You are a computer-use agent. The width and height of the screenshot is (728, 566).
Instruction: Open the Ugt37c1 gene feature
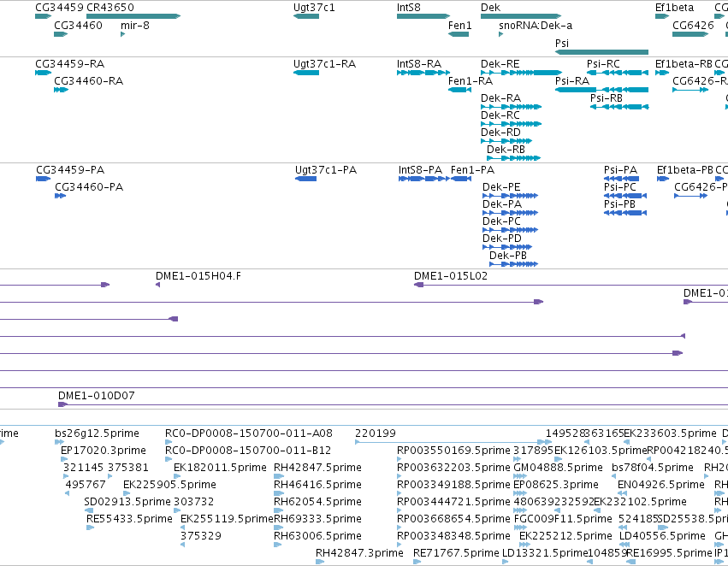coord(306,16)
